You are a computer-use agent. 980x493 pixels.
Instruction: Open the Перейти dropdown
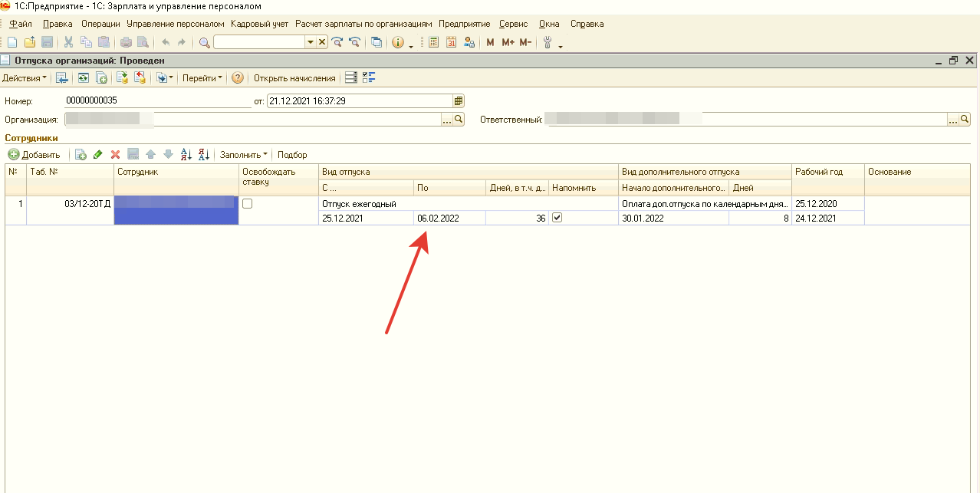202,78
